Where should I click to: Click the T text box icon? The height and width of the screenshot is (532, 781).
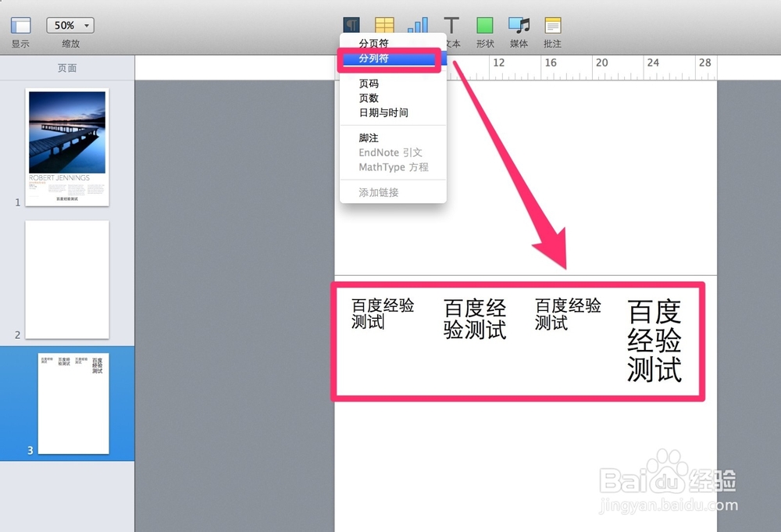point(451,26)
